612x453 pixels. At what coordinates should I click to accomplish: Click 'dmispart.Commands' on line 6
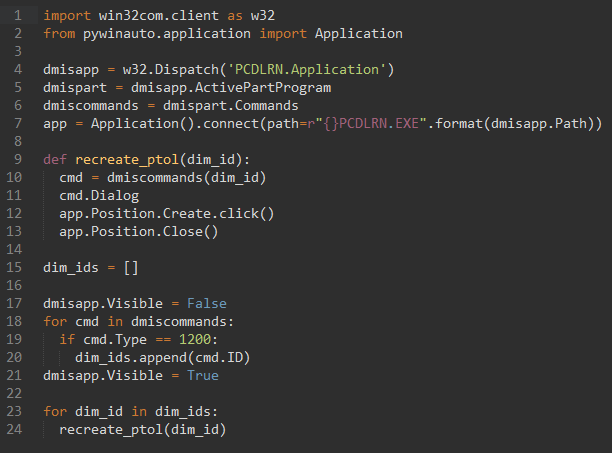coord(231,106)
